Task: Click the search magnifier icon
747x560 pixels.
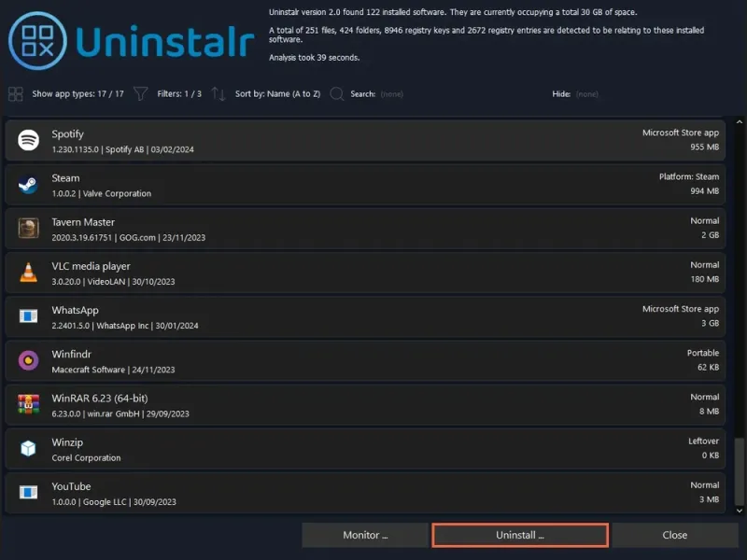Action: pos(337,94)
